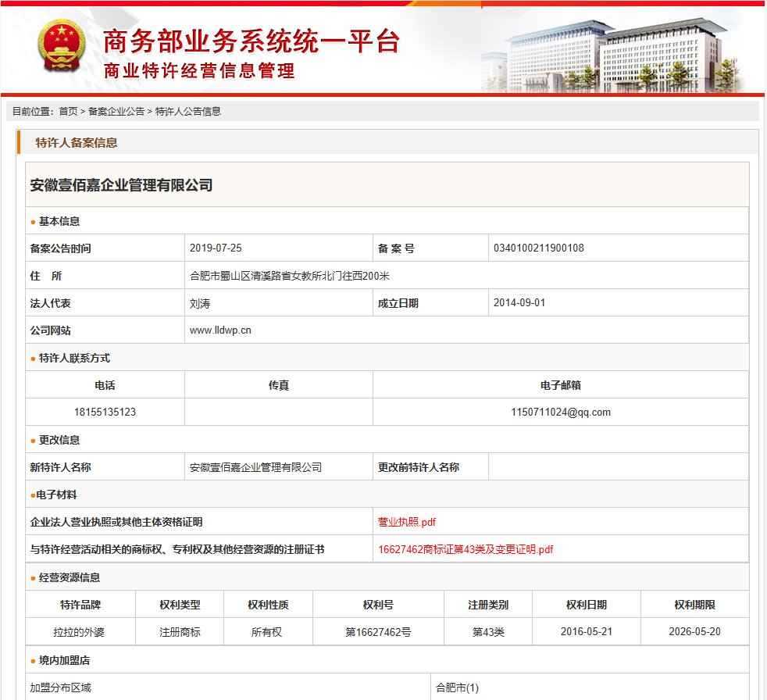This screenshot has width=767, height=700.
Task: Click the 商务部业务系统统一平台 banner title
Action: tap(252, 41)
